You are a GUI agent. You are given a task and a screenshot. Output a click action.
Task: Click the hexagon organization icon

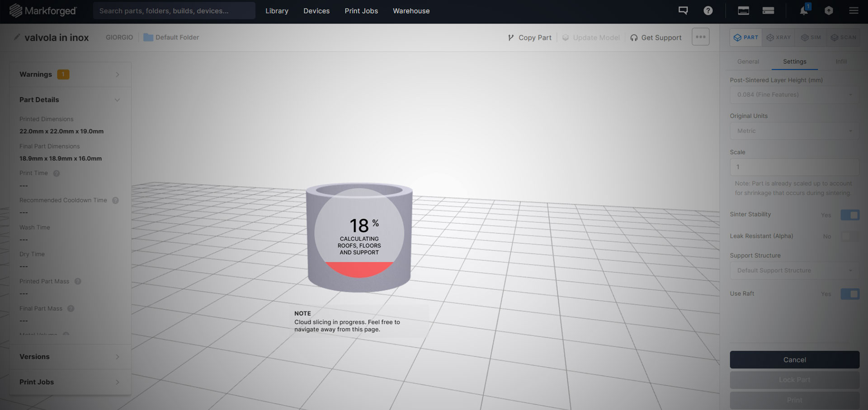pyautogui.click(x=829, y=10)
